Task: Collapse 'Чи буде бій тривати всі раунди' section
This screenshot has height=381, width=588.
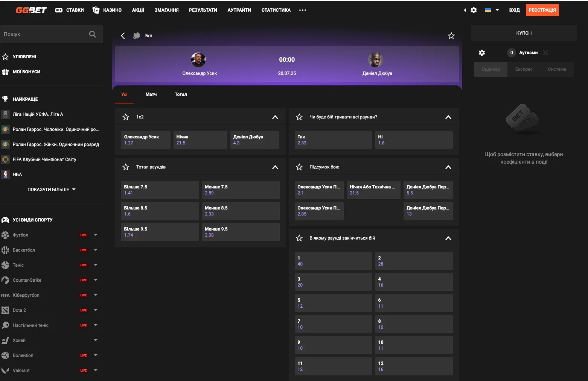Action: point(448,117)
